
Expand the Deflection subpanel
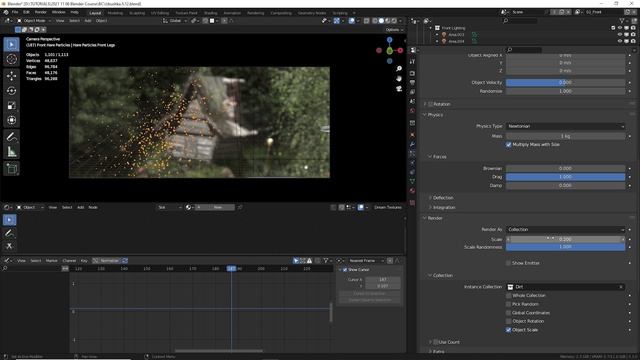430,198
